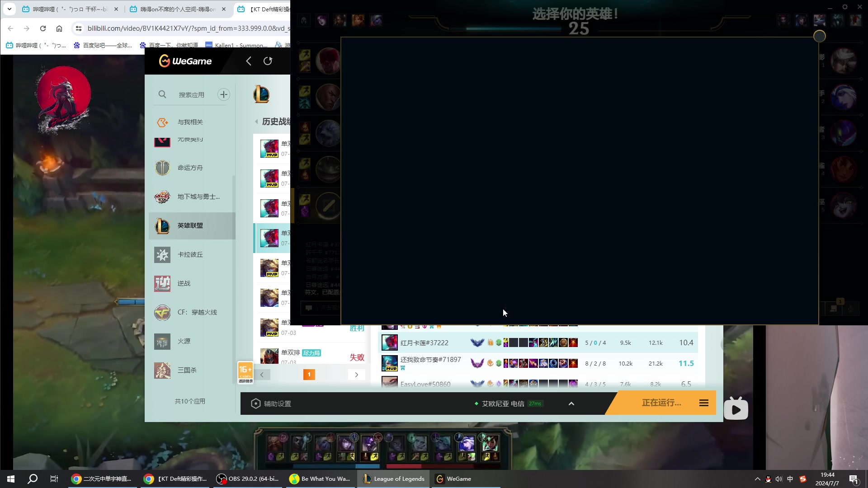View site information icon in address bar

pos(79,28)
